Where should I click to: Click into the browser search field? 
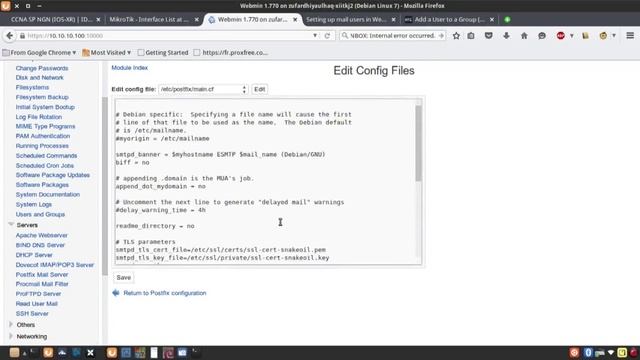[393, 36]
